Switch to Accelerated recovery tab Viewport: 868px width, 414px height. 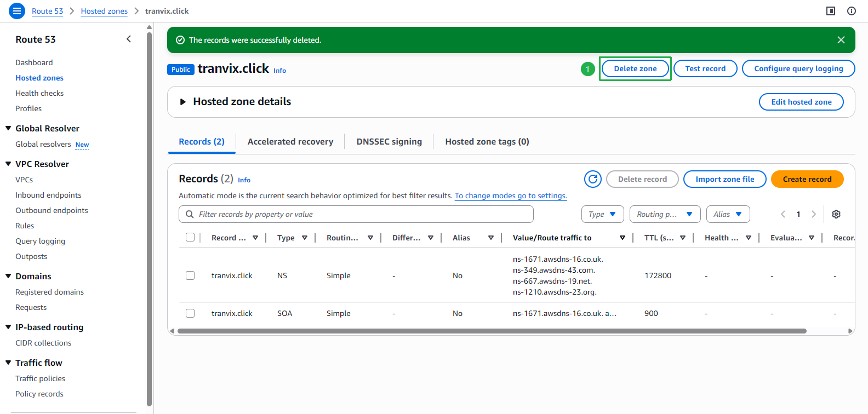click(x=290, y=141)
